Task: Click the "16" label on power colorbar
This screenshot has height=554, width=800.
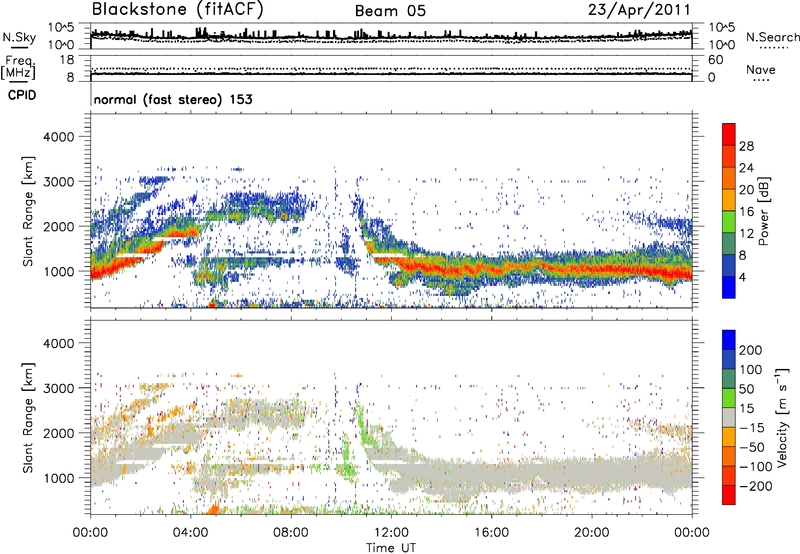Action: click(746, 212)
